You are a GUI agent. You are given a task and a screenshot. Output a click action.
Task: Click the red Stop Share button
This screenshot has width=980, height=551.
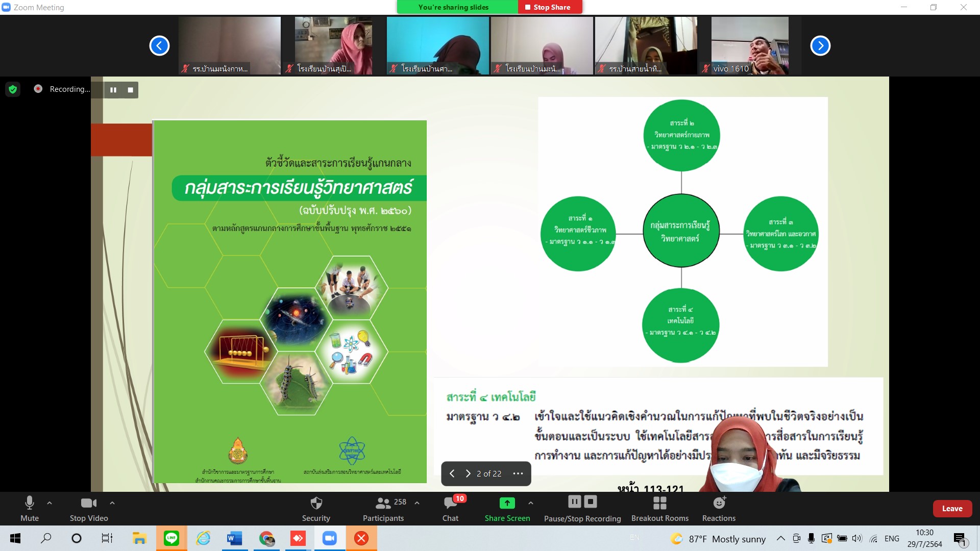550,7
